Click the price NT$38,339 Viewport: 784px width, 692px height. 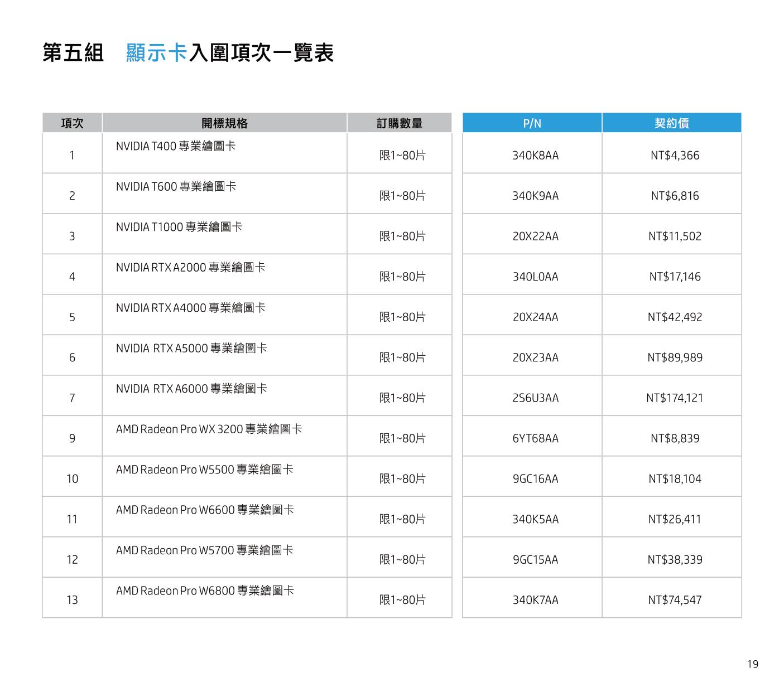pyautogui.click(x=675, y=560)
